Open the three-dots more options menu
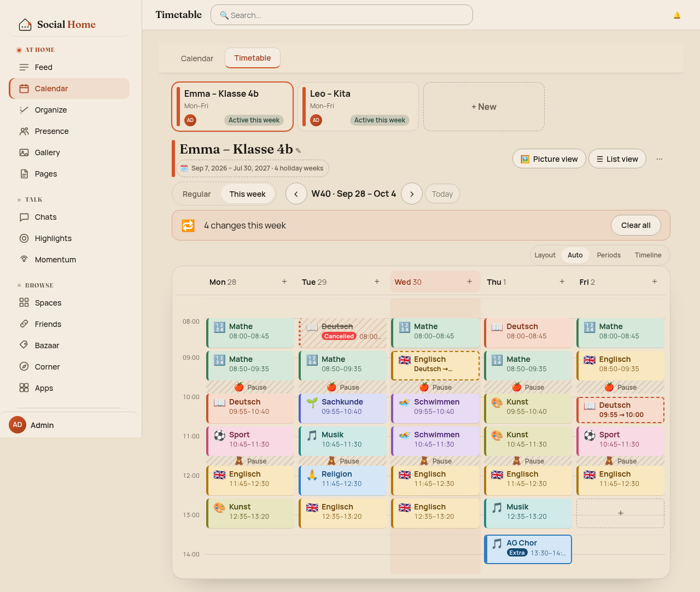700x592 pixels. click(x=660, y=159)
